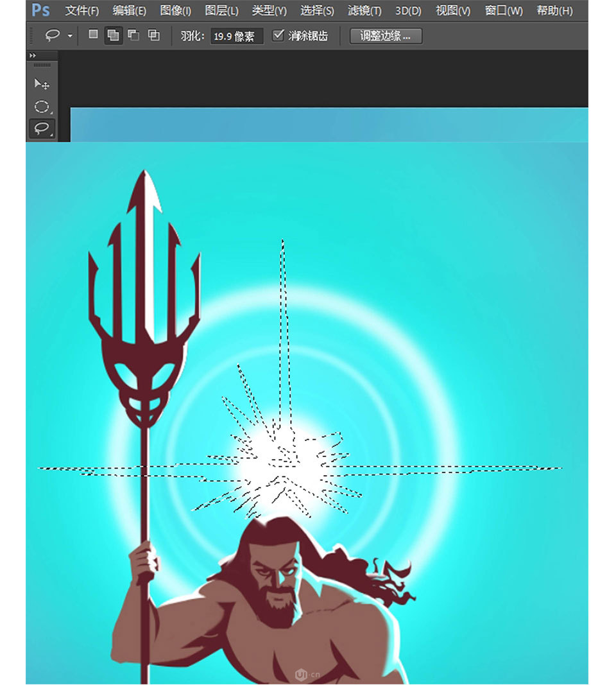Select the Move tool
Screen dimensions: 616x685
pos(42,83)
